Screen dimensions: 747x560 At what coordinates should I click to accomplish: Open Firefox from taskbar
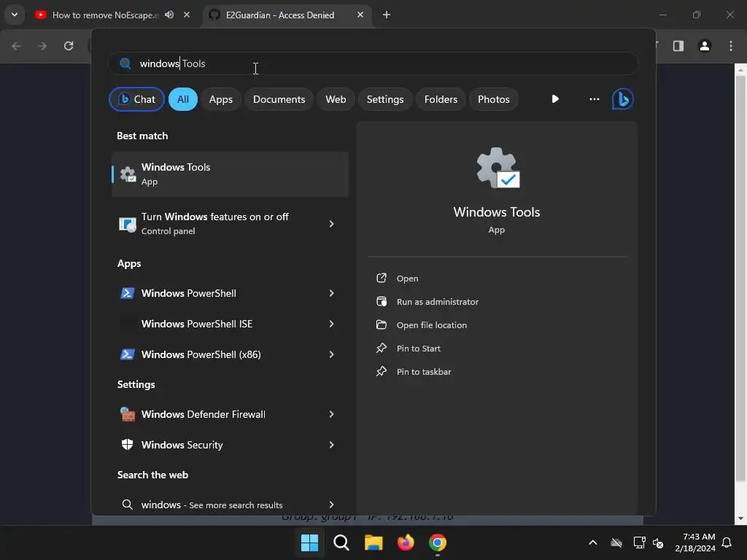coord(406,542)
